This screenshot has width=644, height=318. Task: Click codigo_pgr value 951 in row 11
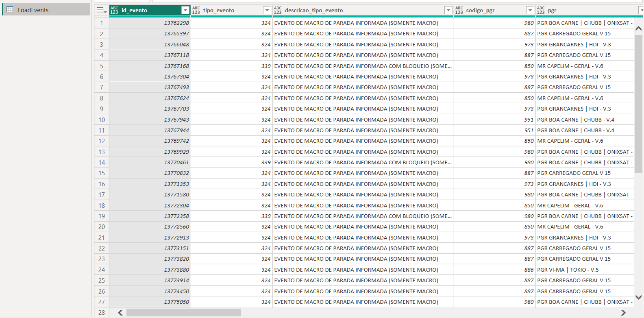(494, 130)
